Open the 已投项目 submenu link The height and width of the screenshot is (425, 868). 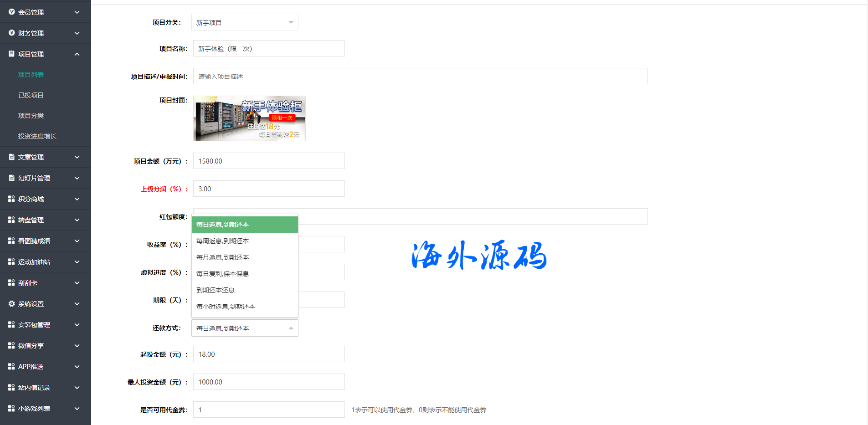[31, 95]
